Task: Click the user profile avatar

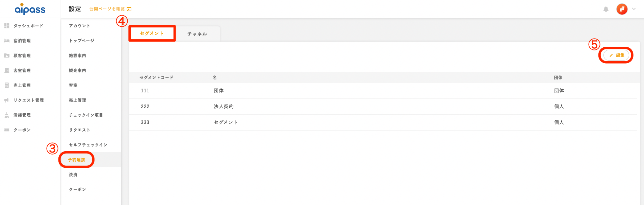Action: tap(622, 9)
